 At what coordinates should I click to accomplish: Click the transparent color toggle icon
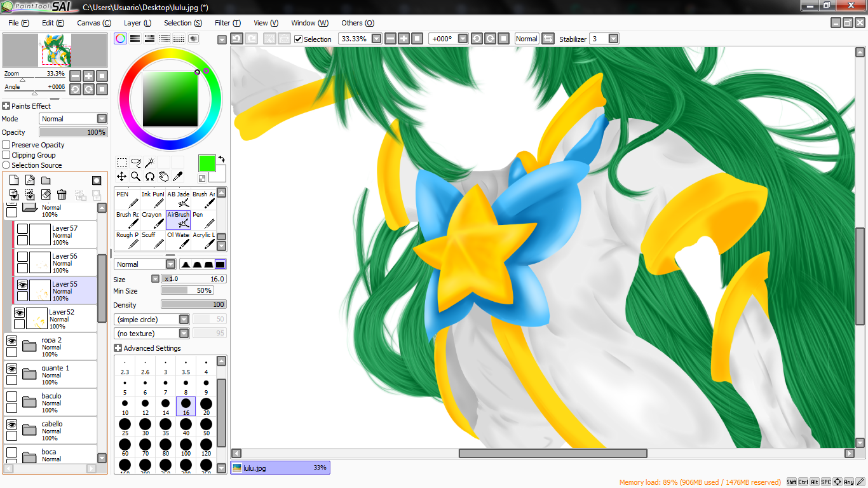[x=202, y=179]
